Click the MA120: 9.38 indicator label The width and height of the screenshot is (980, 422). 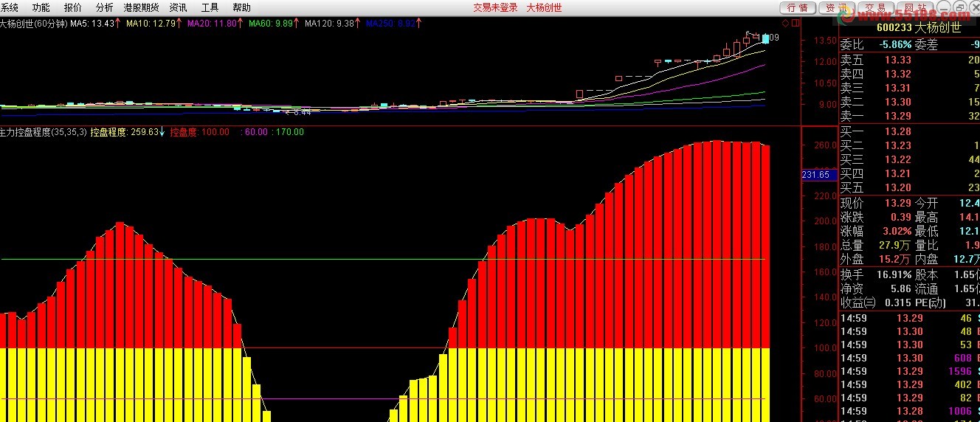click(x=332, y=23)
